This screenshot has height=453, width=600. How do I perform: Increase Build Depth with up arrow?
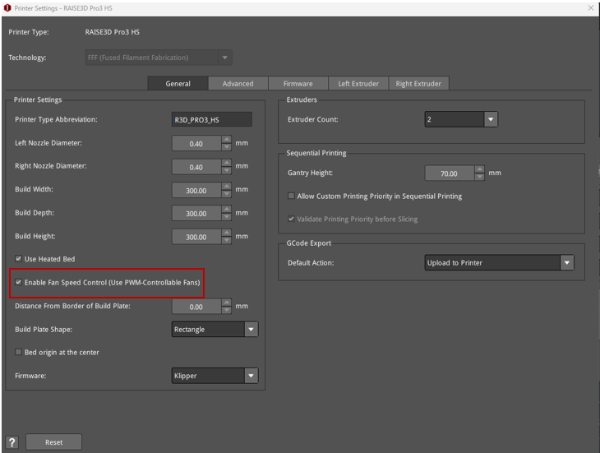[x=227, y=209]
